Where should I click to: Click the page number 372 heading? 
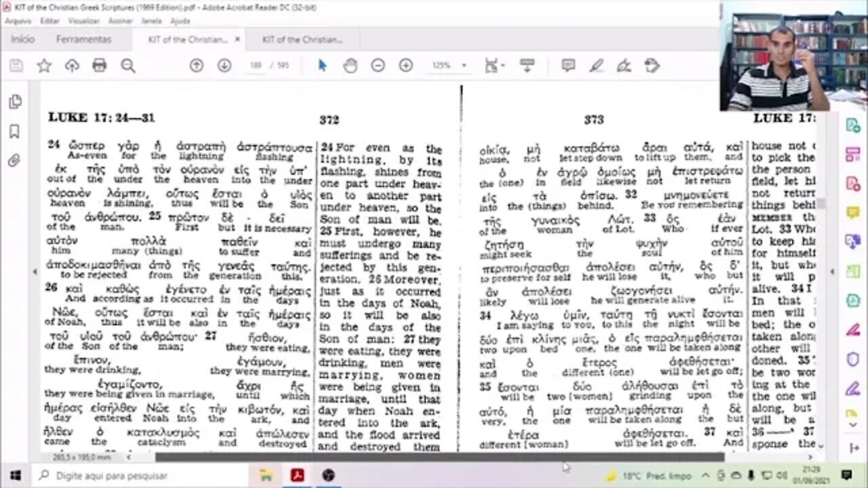[329, 120]
